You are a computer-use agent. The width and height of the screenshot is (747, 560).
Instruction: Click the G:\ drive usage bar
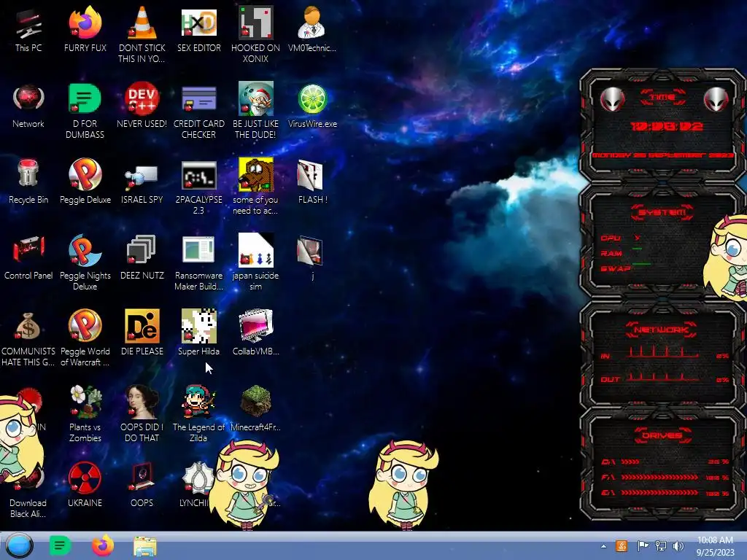tap(659, 493)
